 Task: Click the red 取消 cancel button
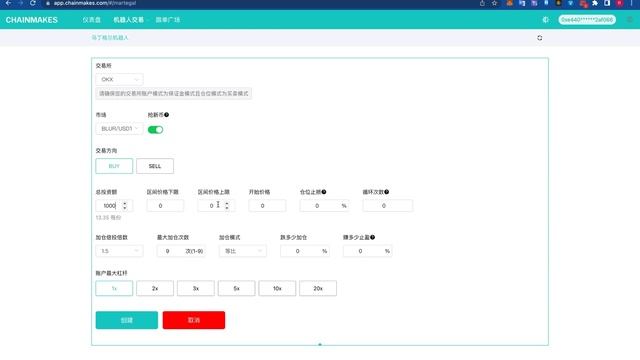coord(193,320)
